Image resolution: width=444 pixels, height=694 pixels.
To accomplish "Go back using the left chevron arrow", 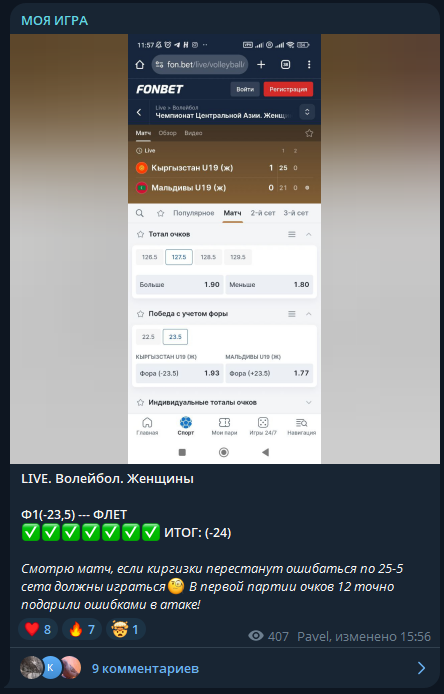I will tap(139, 112).
